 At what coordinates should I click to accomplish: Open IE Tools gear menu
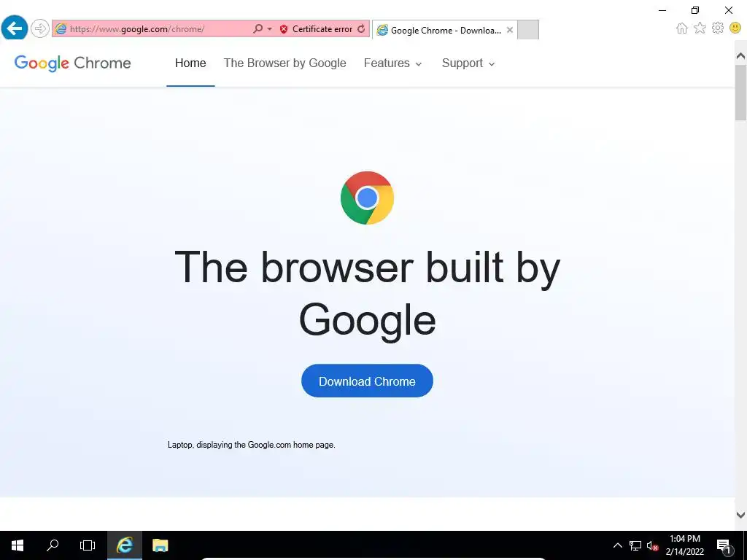pos(718,28)
